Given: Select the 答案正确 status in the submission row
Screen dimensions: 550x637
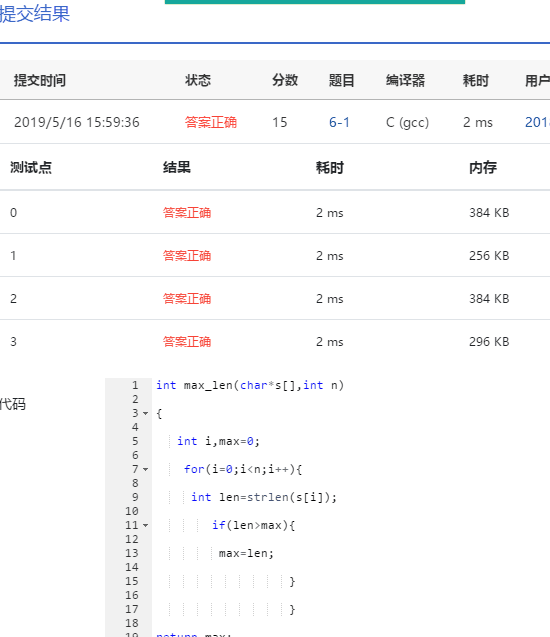Looking at the screenshot, I should point(211,122).
